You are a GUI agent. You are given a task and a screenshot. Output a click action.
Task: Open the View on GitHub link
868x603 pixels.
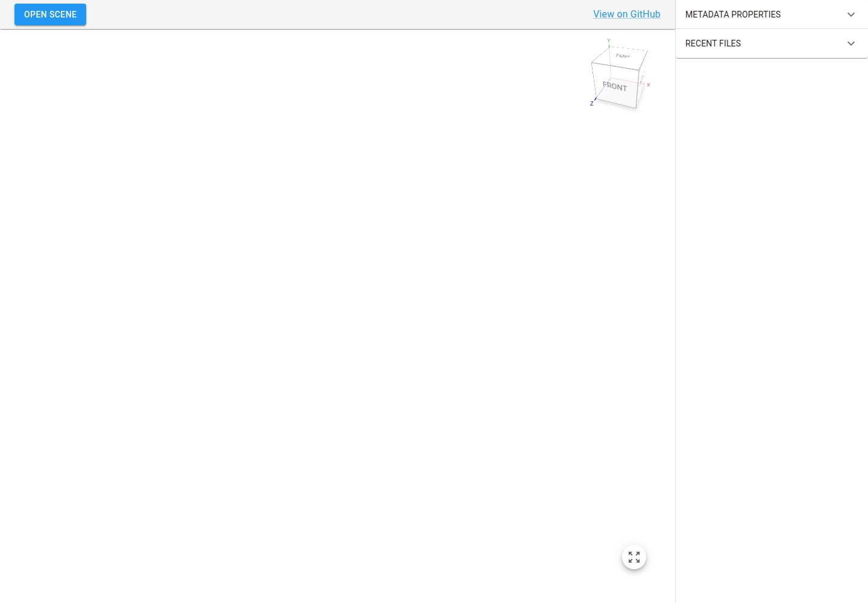point(626,14)
